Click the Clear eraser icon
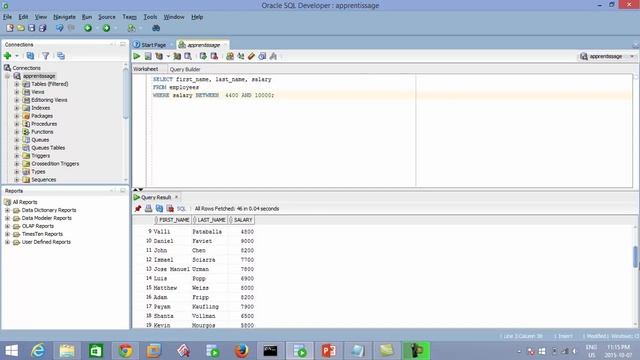Viewport: 640px width, 360px height. pos(251,56)
